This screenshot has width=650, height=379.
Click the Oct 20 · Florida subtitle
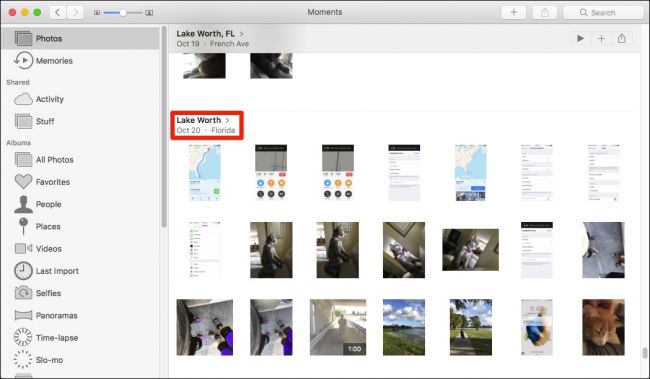(206, 130)
